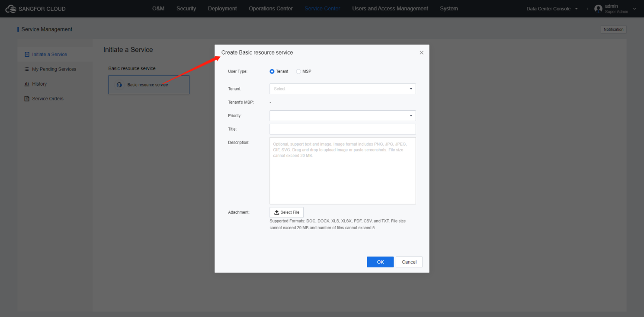The width and height of the screenshot is (644, 317).
Task: Open the Priority dropdown
Action: pyautogui.click(x=343, y=115)
